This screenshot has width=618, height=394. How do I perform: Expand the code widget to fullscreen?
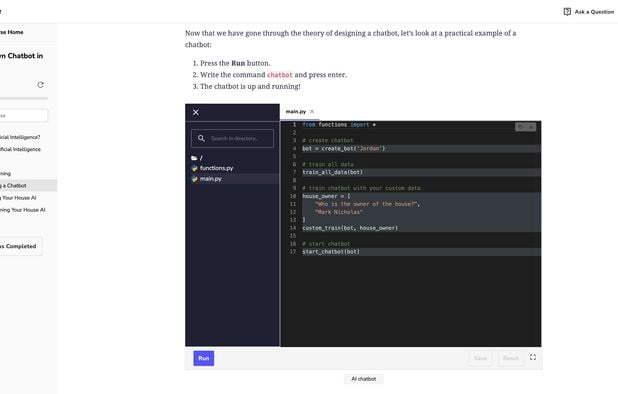point(533,357)
